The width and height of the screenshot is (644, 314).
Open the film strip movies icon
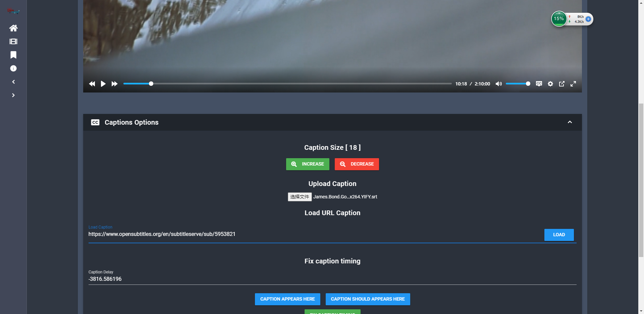(x=13, y=42)
